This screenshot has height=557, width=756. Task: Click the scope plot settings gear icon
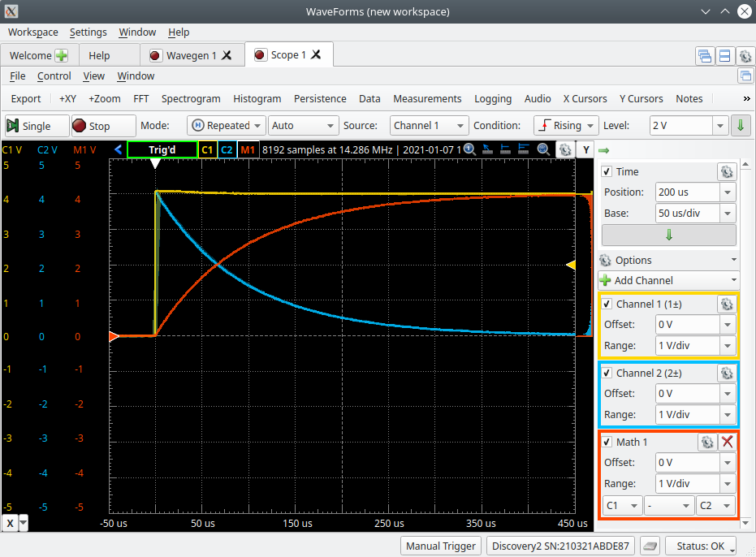click(564, 150)
